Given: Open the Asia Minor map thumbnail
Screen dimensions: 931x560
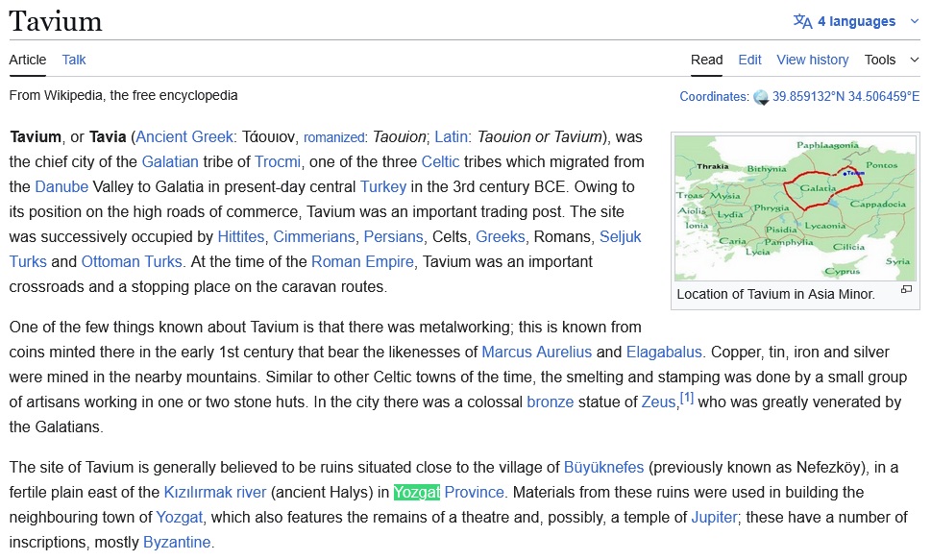Looking at the screenshot, I should [795, 207].
